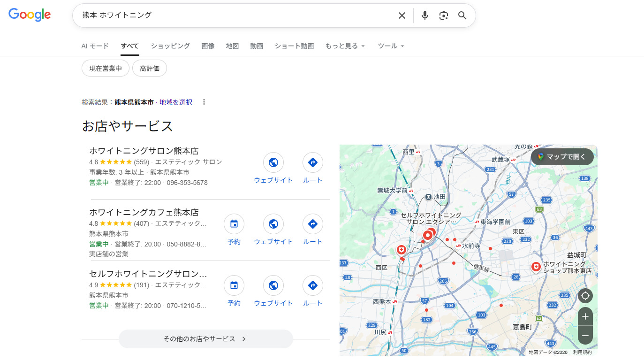
Task: Click 予約 icon for セルフホワイトニングサロン
Action: coord(234,285)
